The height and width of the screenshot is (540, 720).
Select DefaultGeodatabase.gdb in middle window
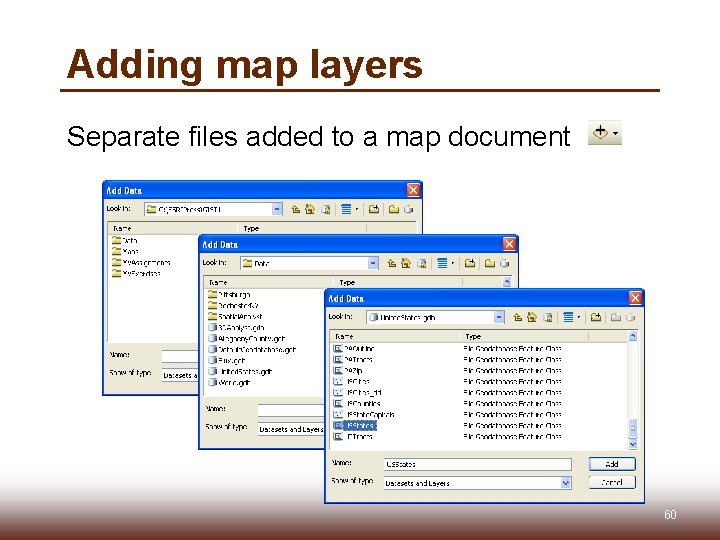[252, 349]
